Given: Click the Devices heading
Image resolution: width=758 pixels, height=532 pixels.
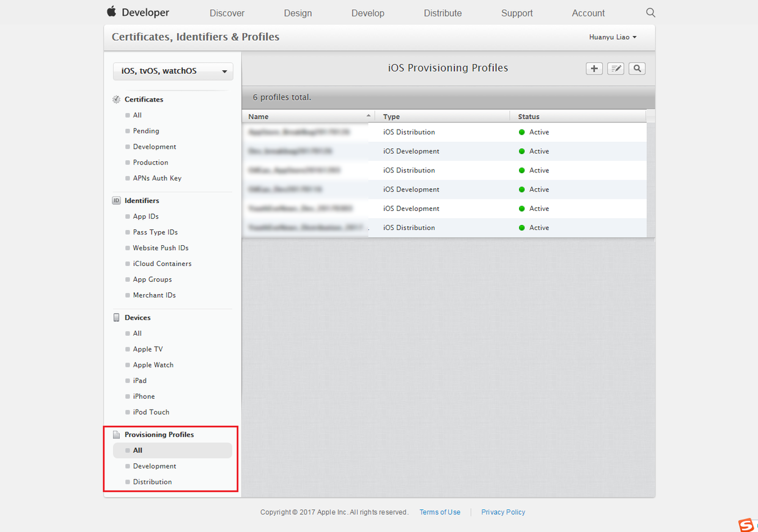Looking at the screenshot, I should point(138,317).
